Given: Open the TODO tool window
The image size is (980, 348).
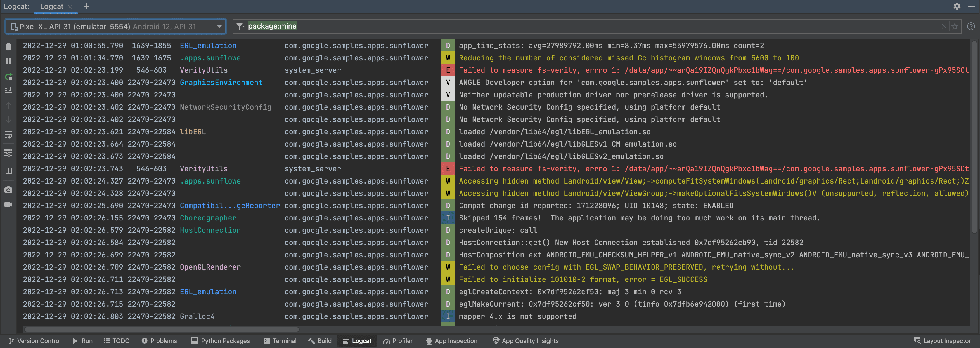Looking at the screenshot, I should tap(116, 341).
